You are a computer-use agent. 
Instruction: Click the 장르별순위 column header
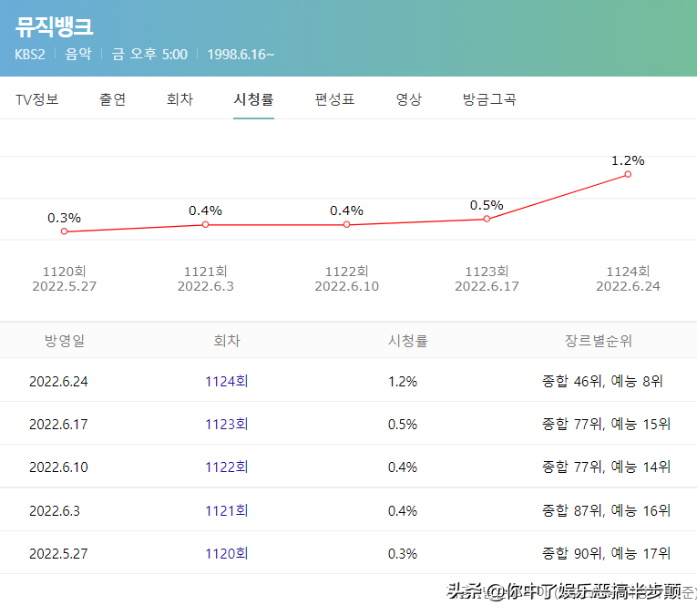(599, 341)
